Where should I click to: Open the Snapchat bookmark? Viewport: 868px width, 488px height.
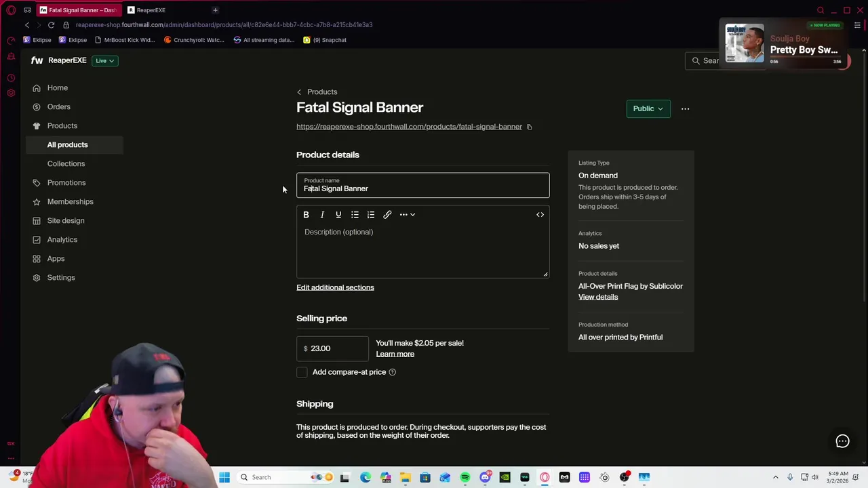click(x=325, y=40)
